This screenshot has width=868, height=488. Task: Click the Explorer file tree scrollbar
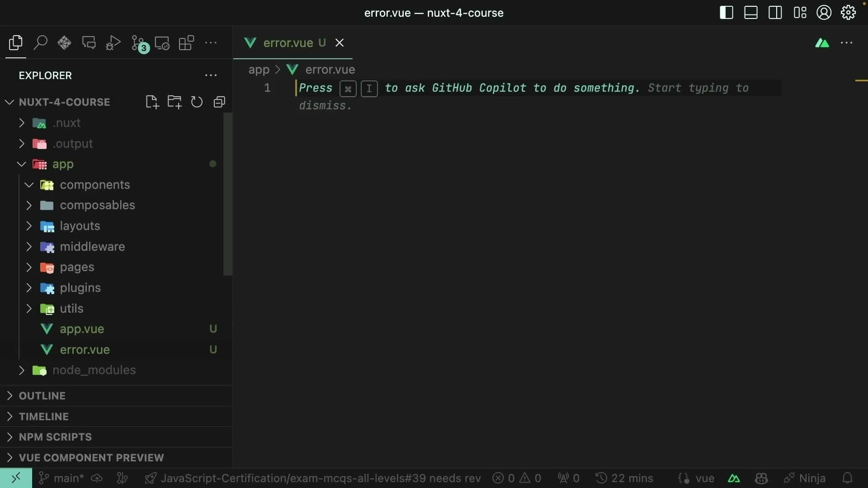click(x=228, y=194)
